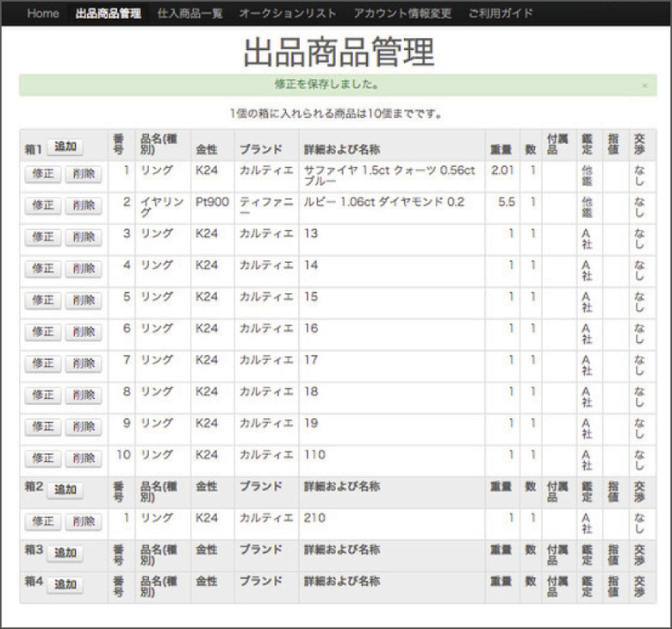Click 修正 for the row with detail 16
The image size is (672, 629).
coord(43,332)
